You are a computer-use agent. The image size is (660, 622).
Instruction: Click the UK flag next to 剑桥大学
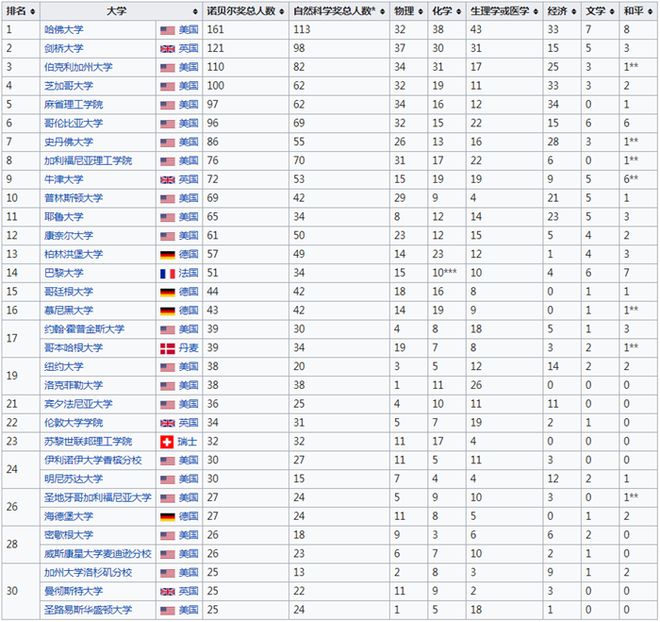click(166, 48)
